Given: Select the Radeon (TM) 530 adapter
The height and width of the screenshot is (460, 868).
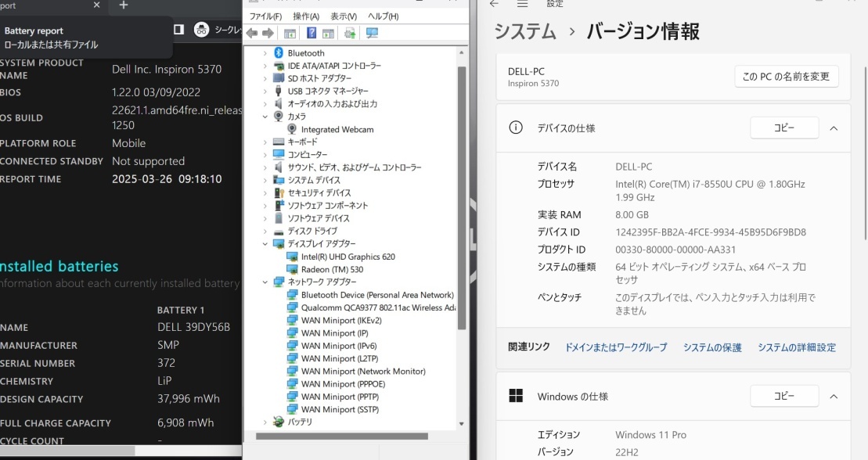Looking at the screenshot, I should 332,270.
